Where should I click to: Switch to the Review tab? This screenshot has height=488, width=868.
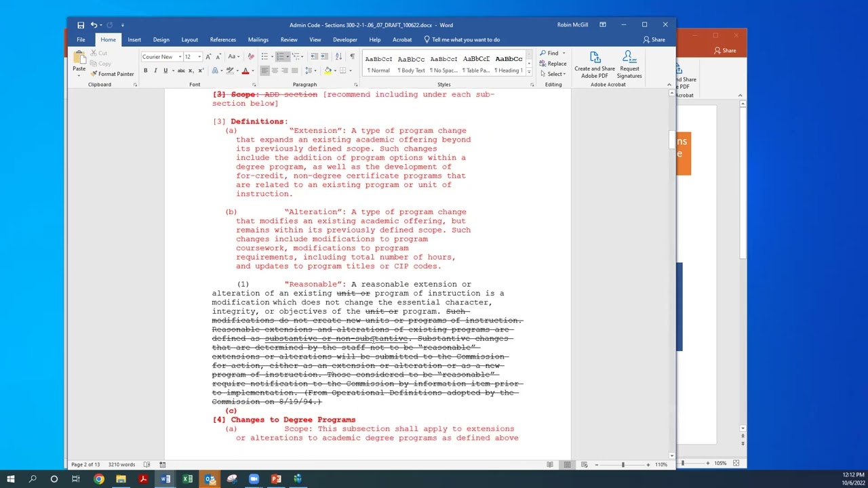pyautogui.click(x=289, y=39)
